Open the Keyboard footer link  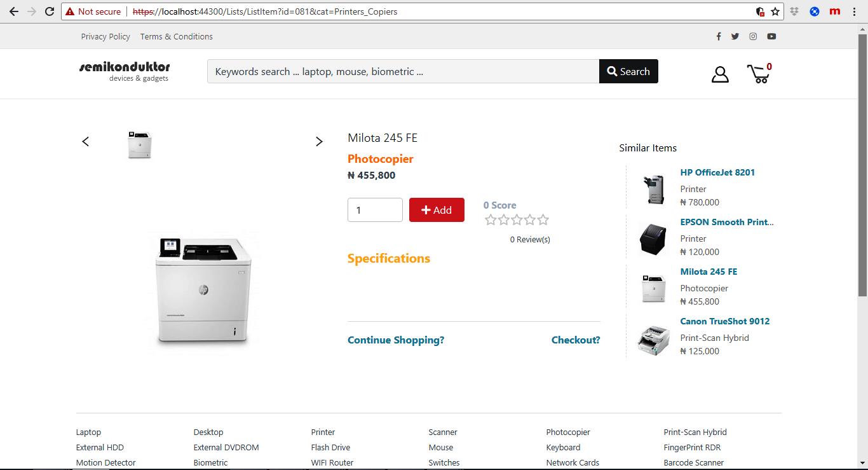click(563, 448)
